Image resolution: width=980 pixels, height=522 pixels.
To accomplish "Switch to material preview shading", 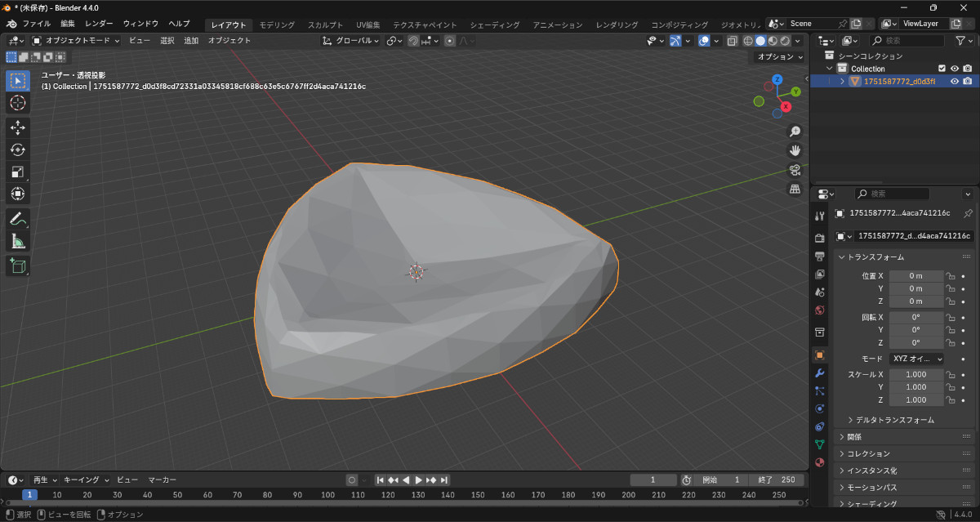I will point(773,40).
